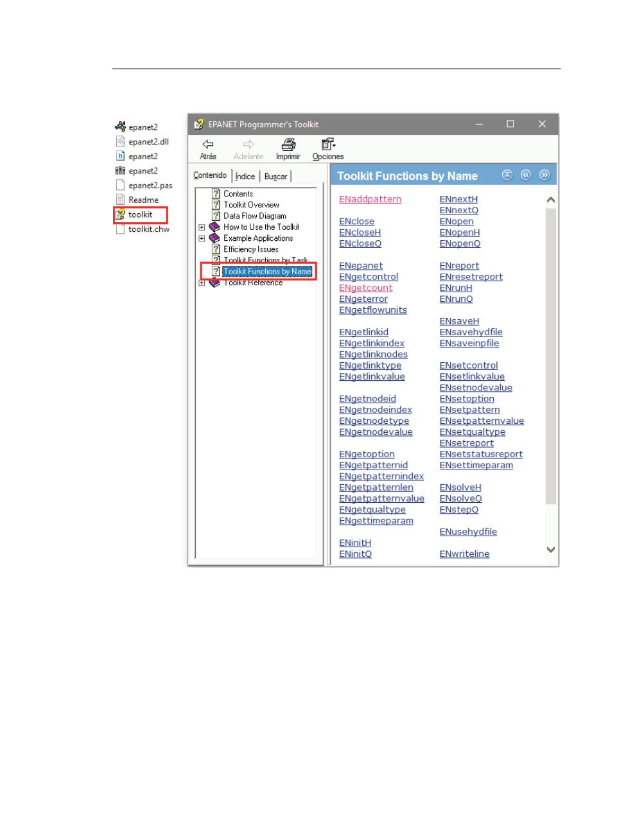This screenshot has width=635, height=840.
Task: Select the epanet2.pas file name
Action: [150, 186]
